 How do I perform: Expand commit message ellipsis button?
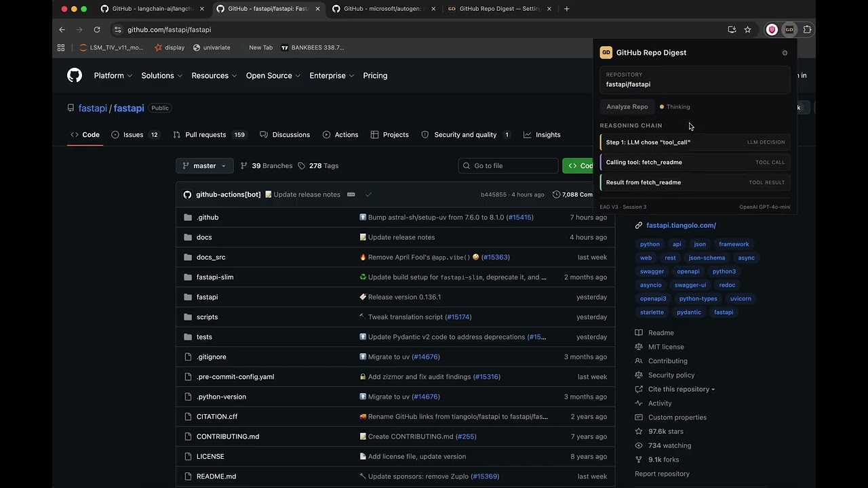[351, 195]
